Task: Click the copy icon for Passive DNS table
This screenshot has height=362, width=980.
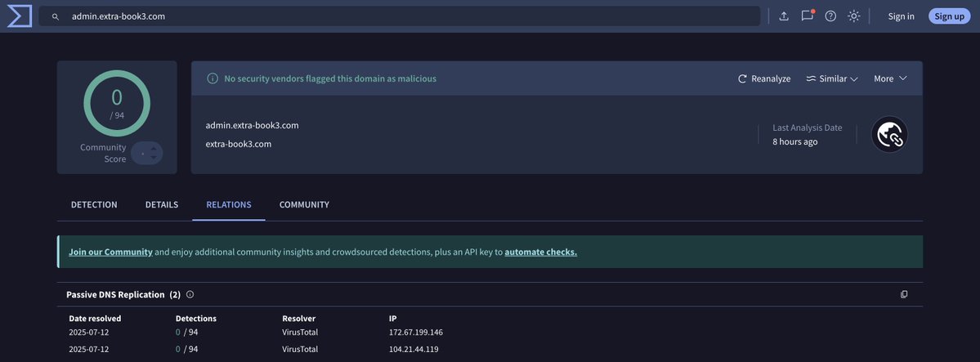Action: tap(904, 294)
